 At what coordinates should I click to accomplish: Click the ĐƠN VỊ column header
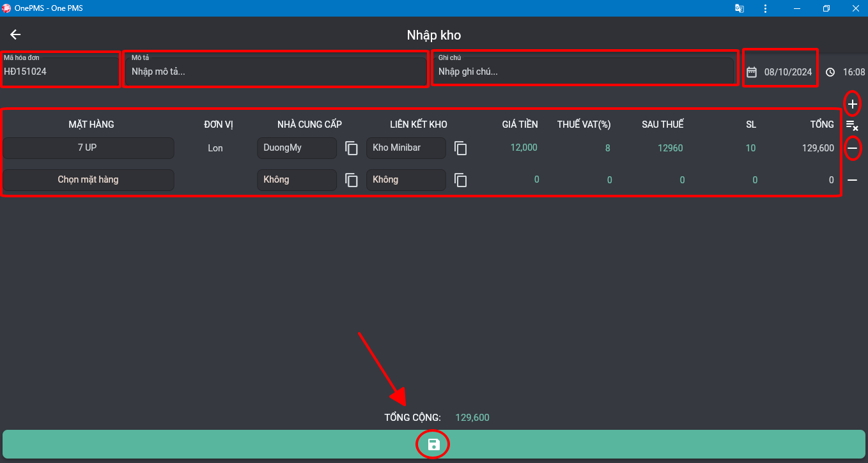pyautogui.click(x=219, y=125)
